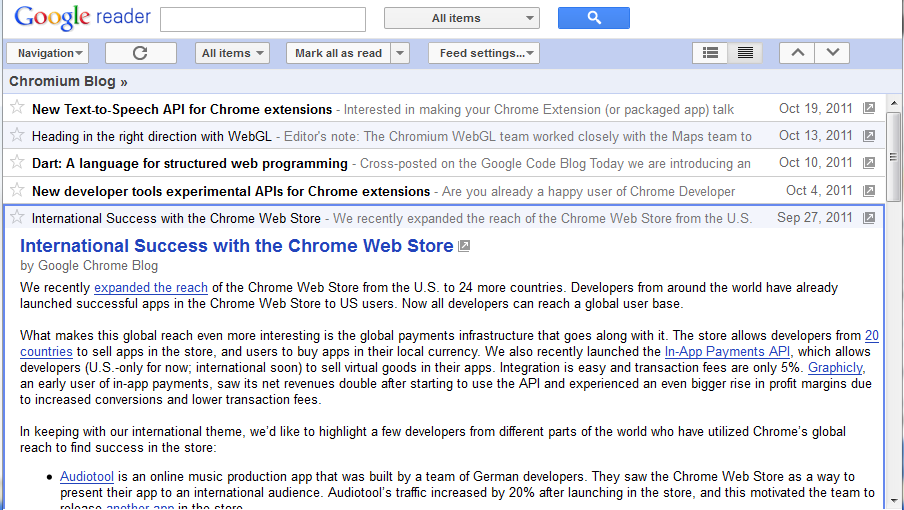904x510 pixels.
Task: Star the Dart language post
Action: 17,162
